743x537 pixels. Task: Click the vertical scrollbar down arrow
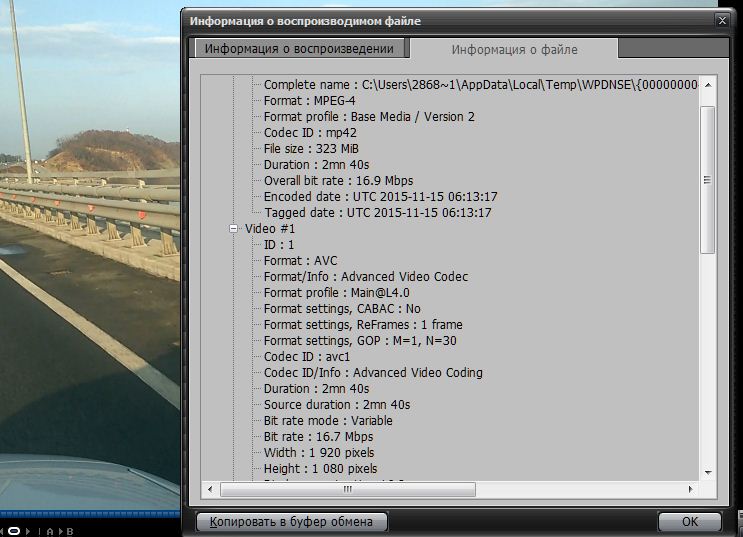pyautogui.click(x=707, y=471)
